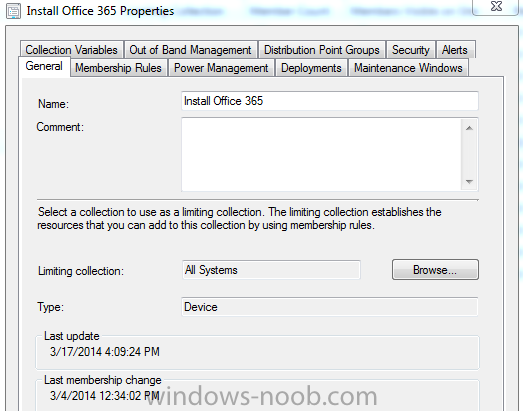Click the Name field with Install Office 365
Image resolution: width=523 pixels, height=411 pixels.
click(330, 101)
